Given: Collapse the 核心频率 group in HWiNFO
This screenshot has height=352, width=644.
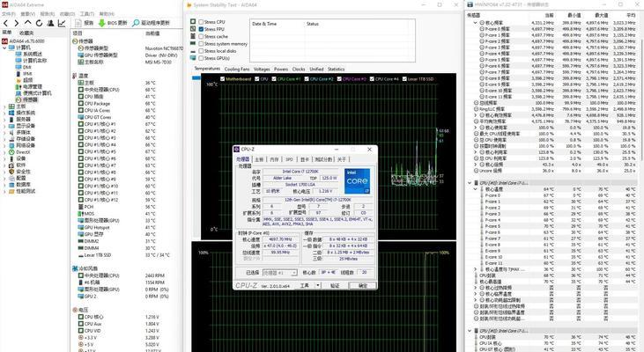Looking at the screenshot, I should pos(476,23).
